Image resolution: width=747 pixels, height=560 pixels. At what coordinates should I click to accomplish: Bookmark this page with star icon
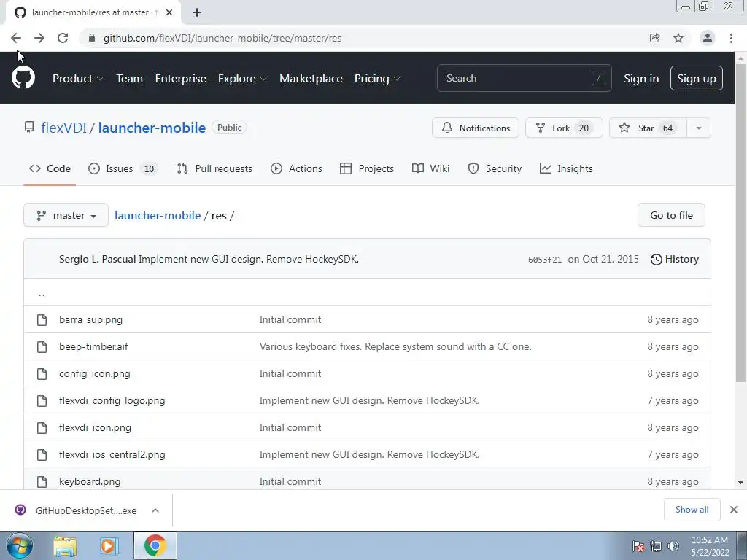pyautogui.click(x=678, y=38)
